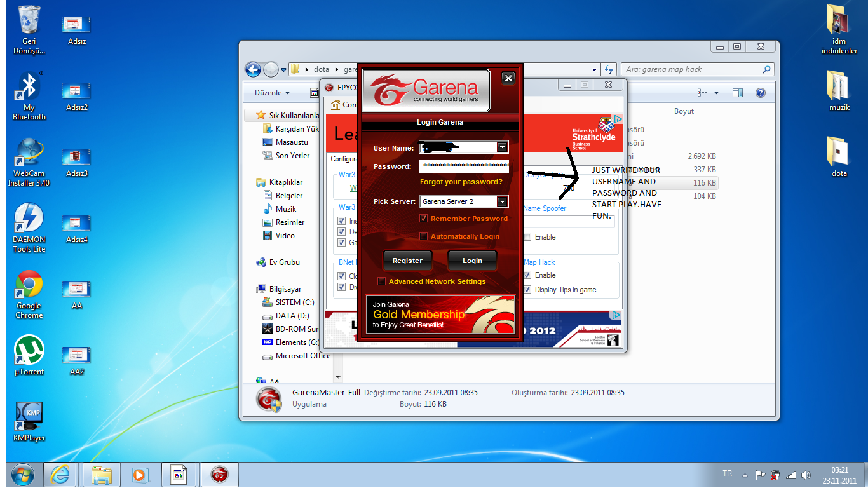The image size is (868, 488).
Task: Click the Windows Start button
Action: [22, 475]
